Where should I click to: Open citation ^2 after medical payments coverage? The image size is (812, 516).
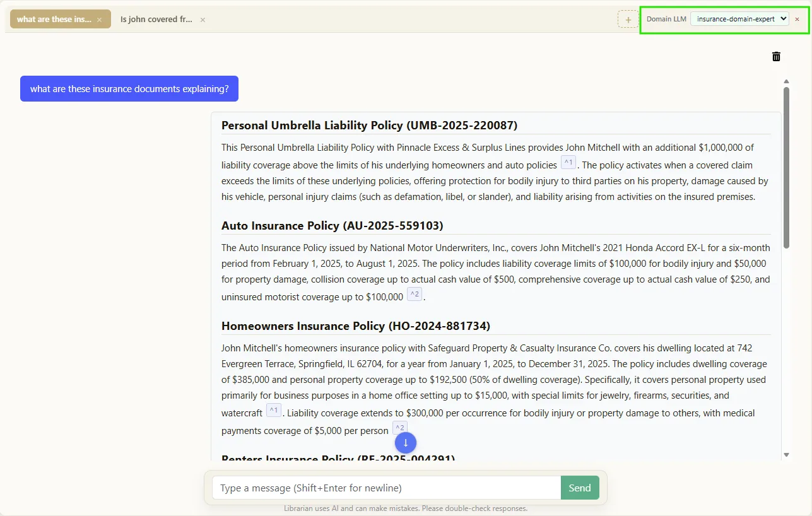coord(400,427)
